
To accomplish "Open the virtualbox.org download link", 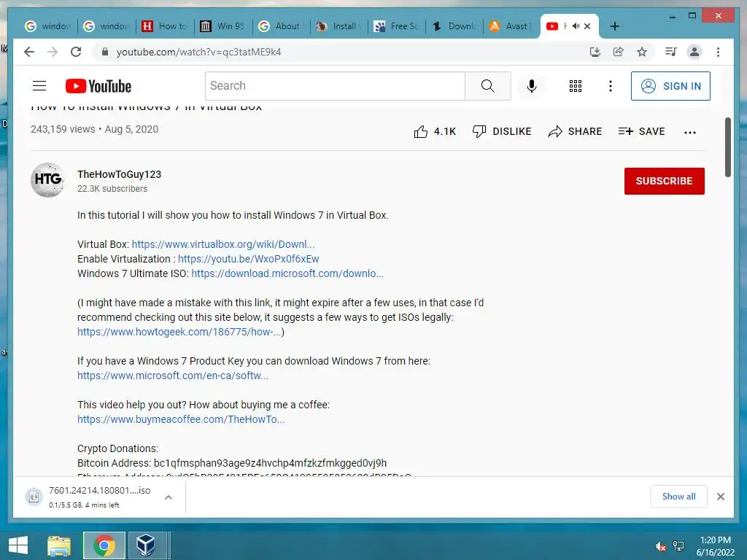I will pos(223,244).
